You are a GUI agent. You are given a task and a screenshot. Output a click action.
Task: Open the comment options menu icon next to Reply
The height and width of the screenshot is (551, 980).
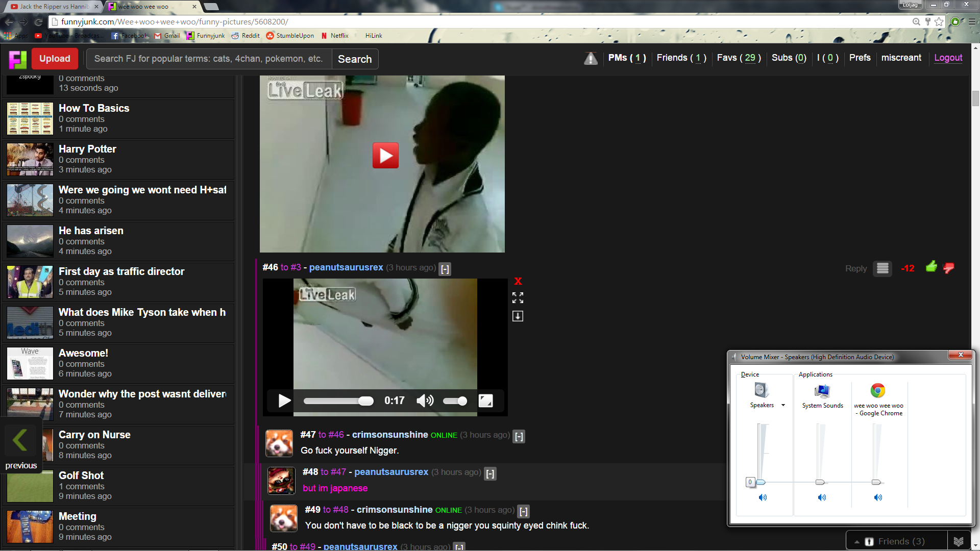tap(883, 268)
